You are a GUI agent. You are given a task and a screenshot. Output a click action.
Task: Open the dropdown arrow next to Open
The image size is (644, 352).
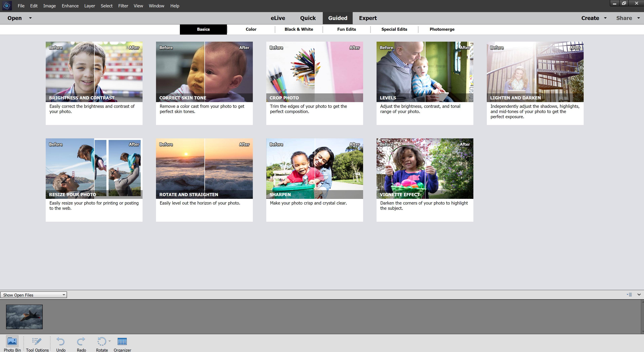click(30, 18)
